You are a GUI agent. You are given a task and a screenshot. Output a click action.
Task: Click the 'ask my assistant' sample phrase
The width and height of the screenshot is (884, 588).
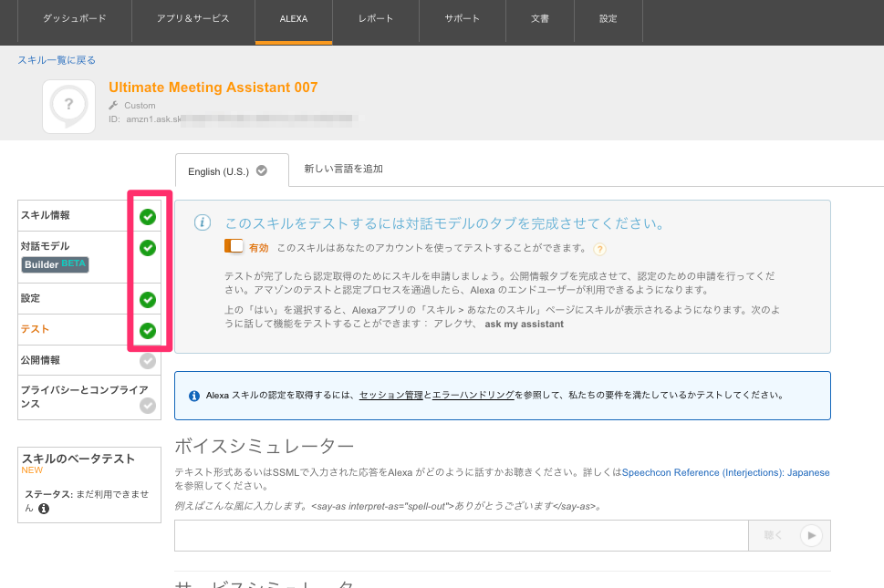pos(524,325)
